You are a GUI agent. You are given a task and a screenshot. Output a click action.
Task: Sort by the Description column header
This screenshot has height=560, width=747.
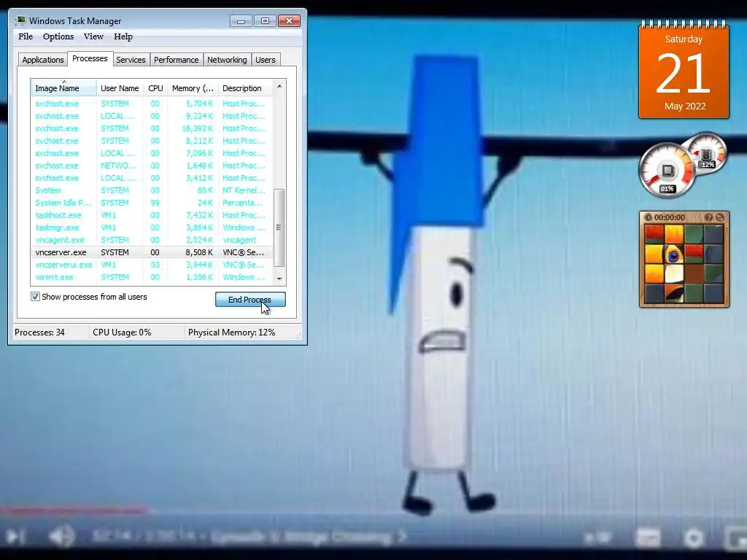tap(245, 88)
